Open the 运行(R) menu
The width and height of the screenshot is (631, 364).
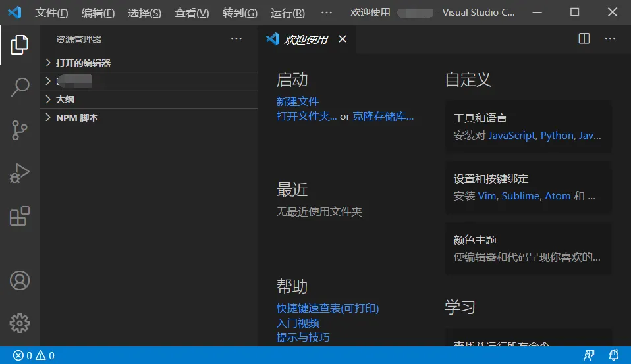(x=287, y=13)
